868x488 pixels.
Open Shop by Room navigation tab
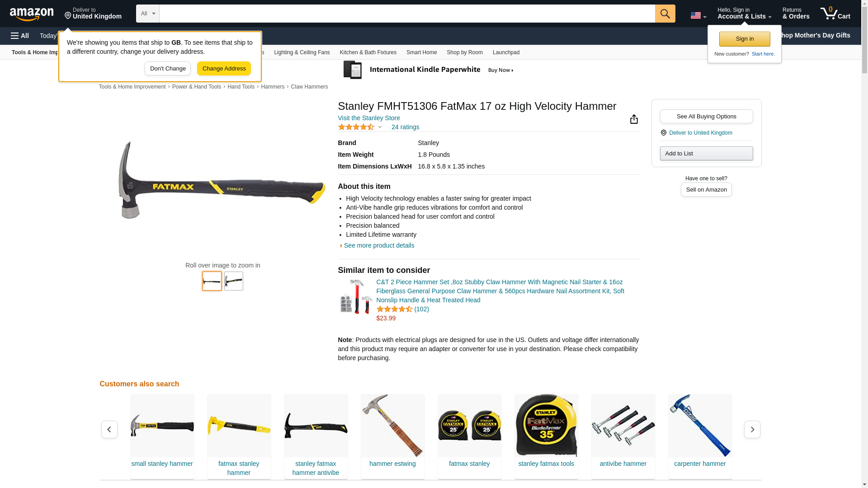(464, 52)
